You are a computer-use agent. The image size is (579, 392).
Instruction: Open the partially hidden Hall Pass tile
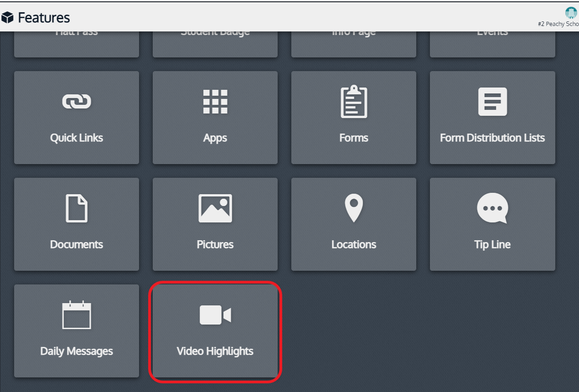77,45
